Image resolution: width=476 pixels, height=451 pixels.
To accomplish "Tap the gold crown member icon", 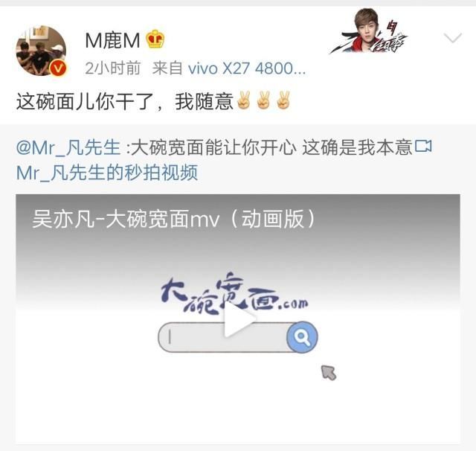I will tap(155, 39).
